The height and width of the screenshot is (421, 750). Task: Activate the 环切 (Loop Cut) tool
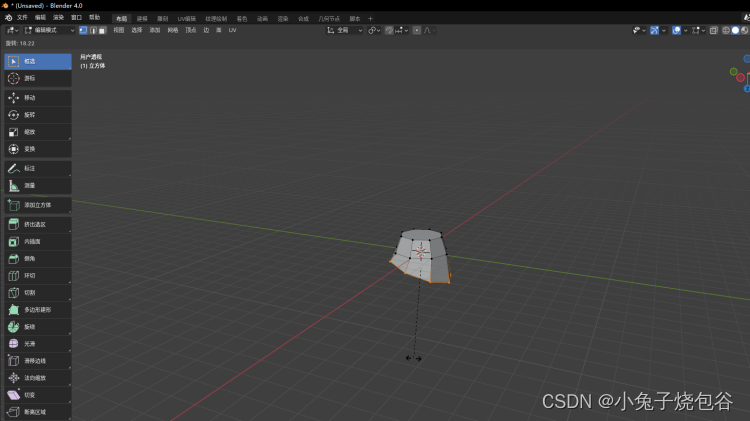(38, 276)
